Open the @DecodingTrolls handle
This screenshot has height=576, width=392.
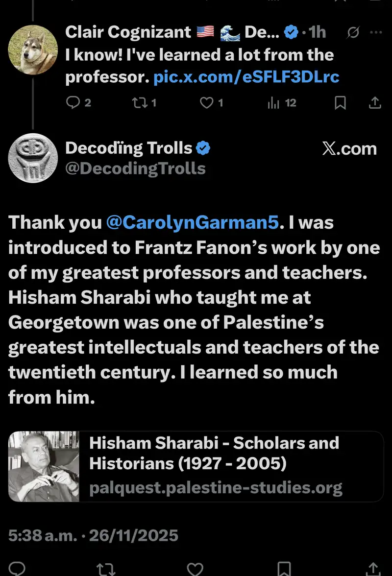[135, 168]
